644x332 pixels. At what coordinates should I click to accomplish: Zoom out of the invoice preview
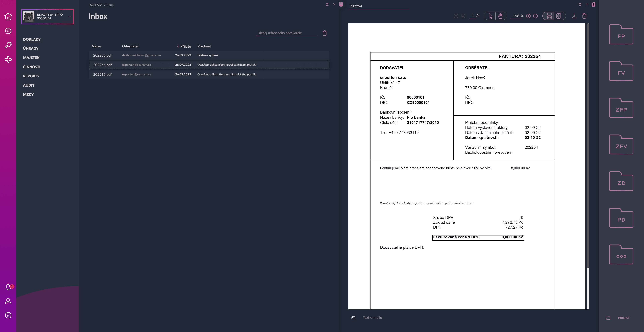[535, 16]
